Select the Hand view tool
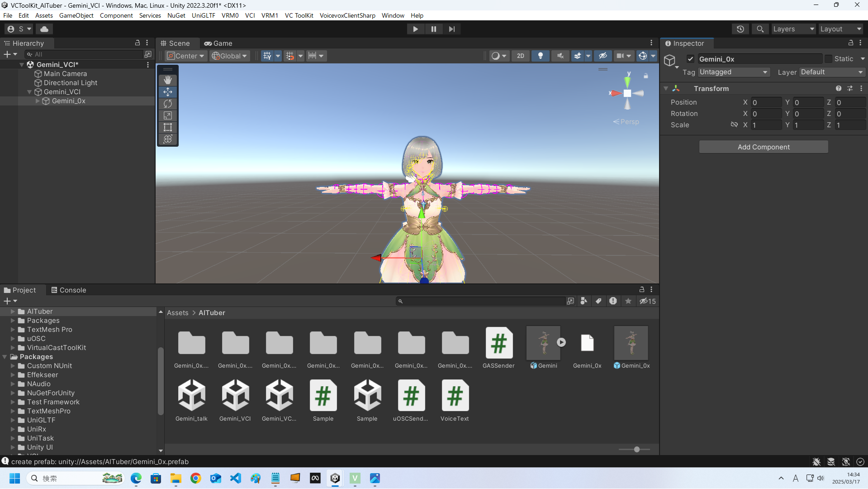 click(168, 80)
